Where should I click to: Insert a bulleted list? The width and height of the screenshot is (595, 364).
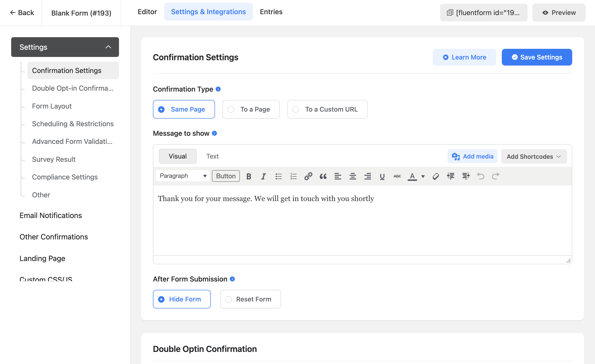pyautogui.click(x=278, y=176)
